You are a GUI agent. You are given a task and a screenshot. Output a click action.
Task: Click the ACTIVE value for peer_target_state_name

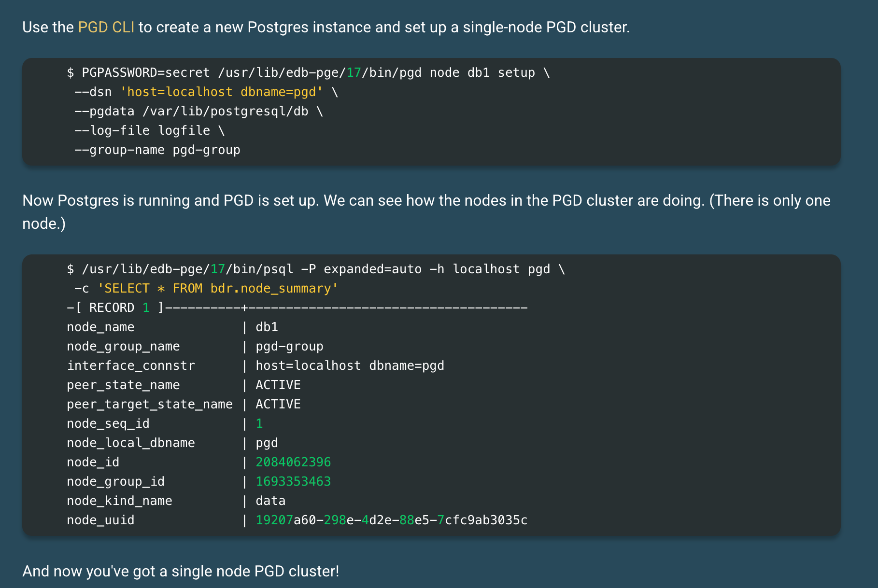[x=278, y=404]
